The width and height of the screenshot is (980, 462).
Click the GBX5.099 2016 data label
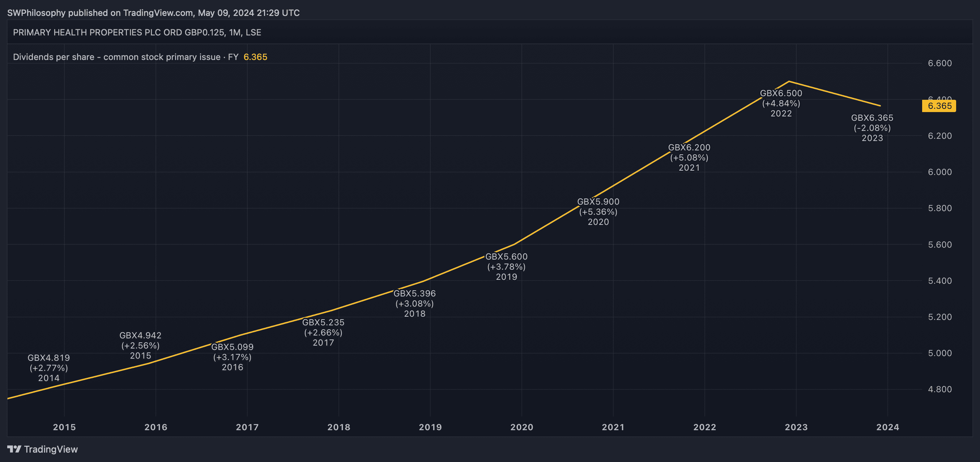[x=232, y=357]
